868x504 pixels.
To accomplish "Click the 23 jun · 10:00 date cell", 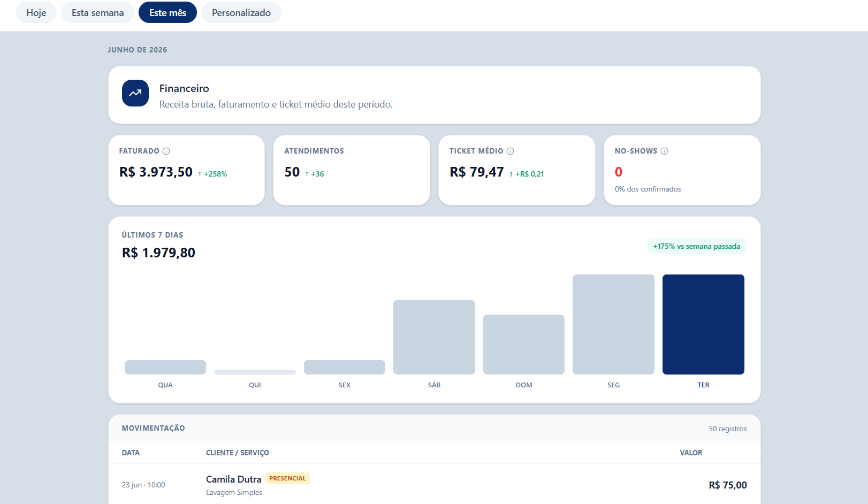I will (x=143, y=485).
